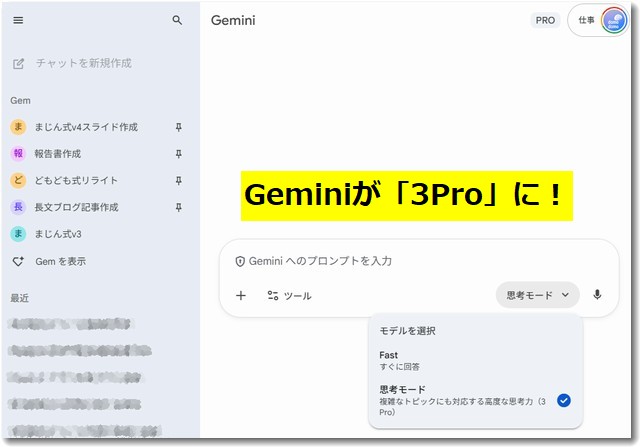Toggle the pin icon for 報告書作成
Image resolution: width=640 pixels, height=447 pixels.
[x=178, y=154]
